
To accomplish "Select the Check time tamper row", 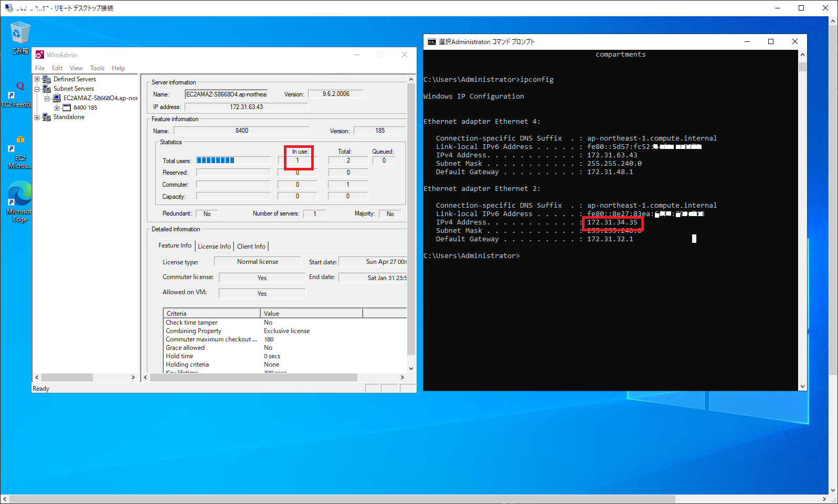I will [x=285, y=323].
